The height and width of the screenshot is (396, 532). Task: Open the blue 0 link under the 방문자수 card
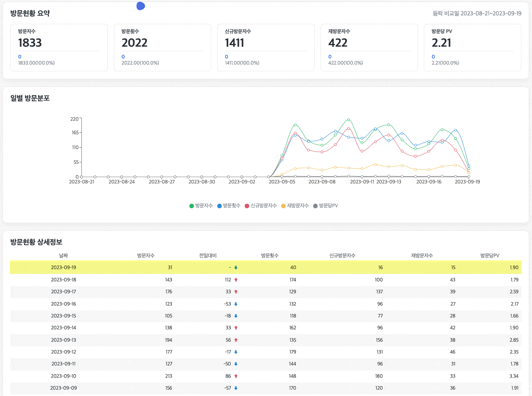pyautogui.click(x=19, y=57)
